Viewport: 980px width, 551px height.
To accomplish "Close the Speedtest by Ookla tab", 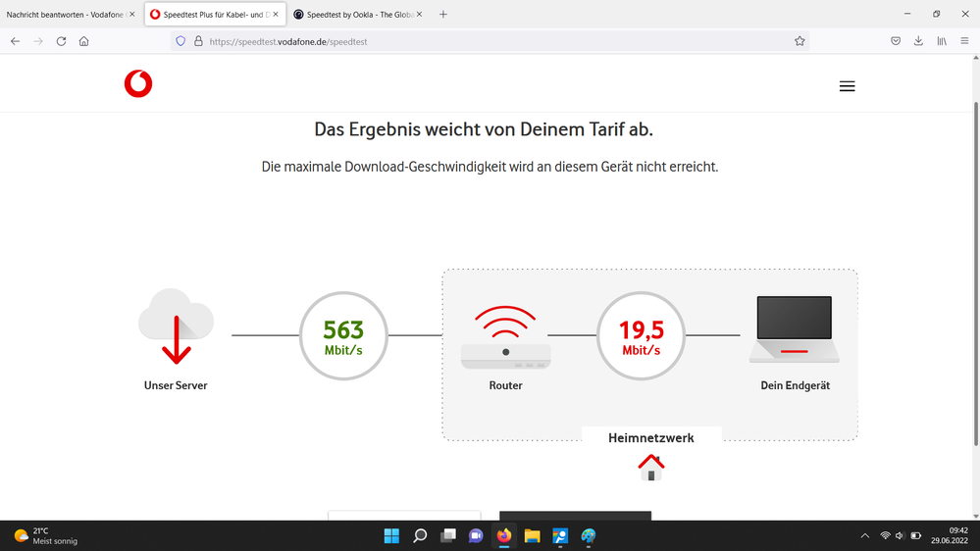I will point(420,15).
